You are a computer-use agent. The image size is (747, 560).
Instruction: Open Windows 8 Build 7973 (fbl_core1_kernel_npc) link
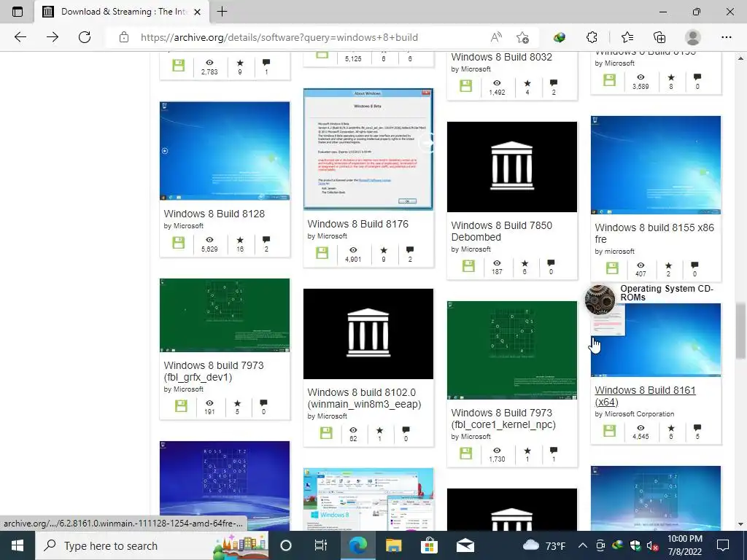click(503, 419)
